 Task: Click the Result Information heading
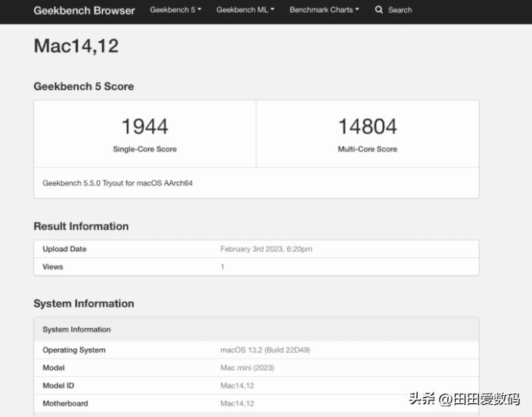click(81, 226)
